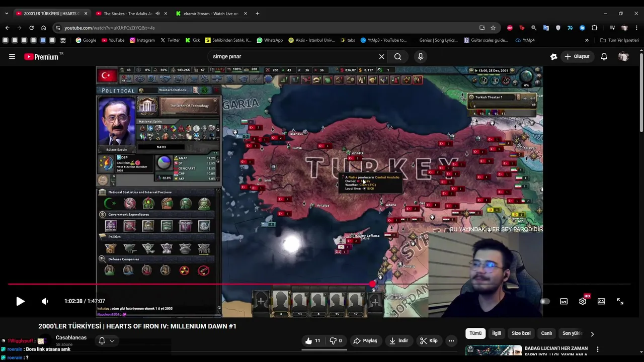
Task: Open the player settings gear
Action: (x=583, y=301)
